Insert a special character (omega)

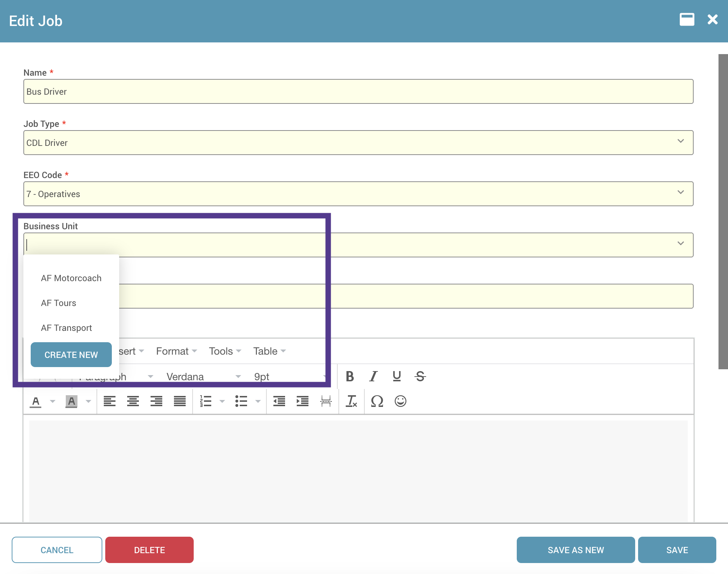pos(377,401)
